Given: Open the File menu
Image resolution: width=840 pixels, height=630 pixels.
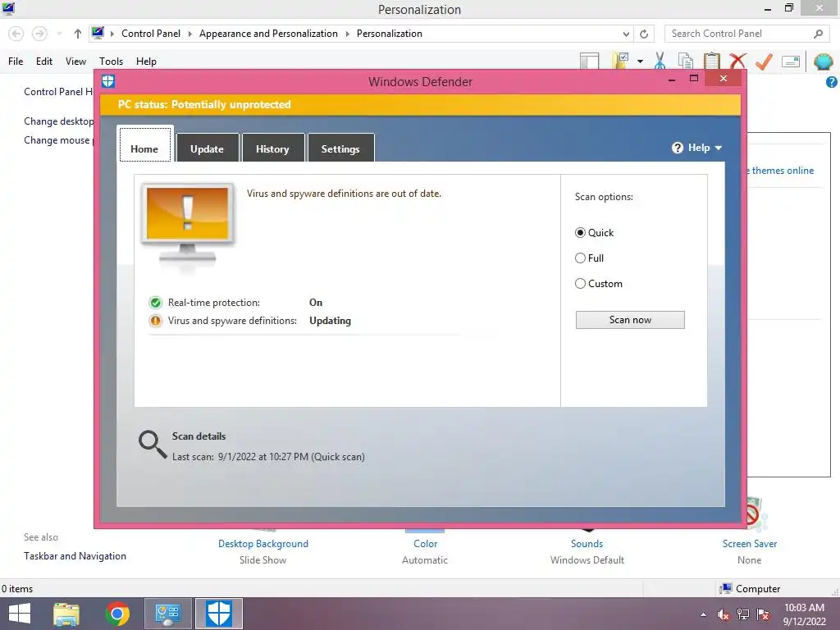Looking at the screenshot, I should click(16, 62).
